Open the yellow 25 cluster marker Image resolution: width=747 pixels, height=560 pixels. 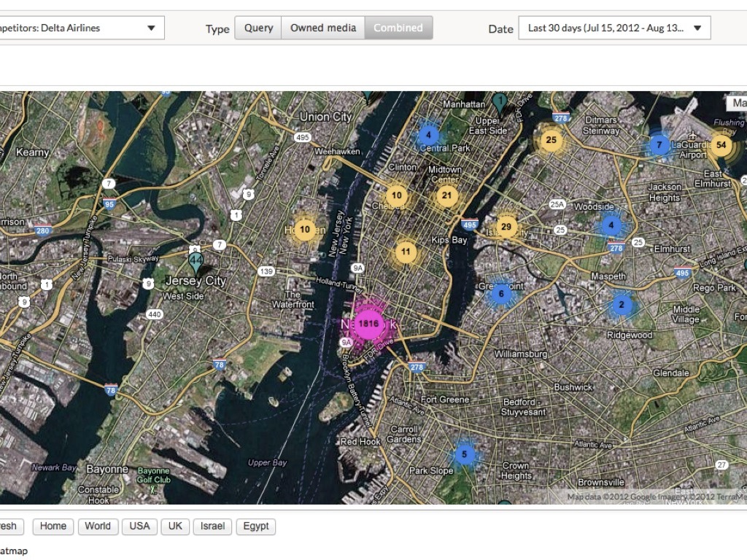point(551,140)
